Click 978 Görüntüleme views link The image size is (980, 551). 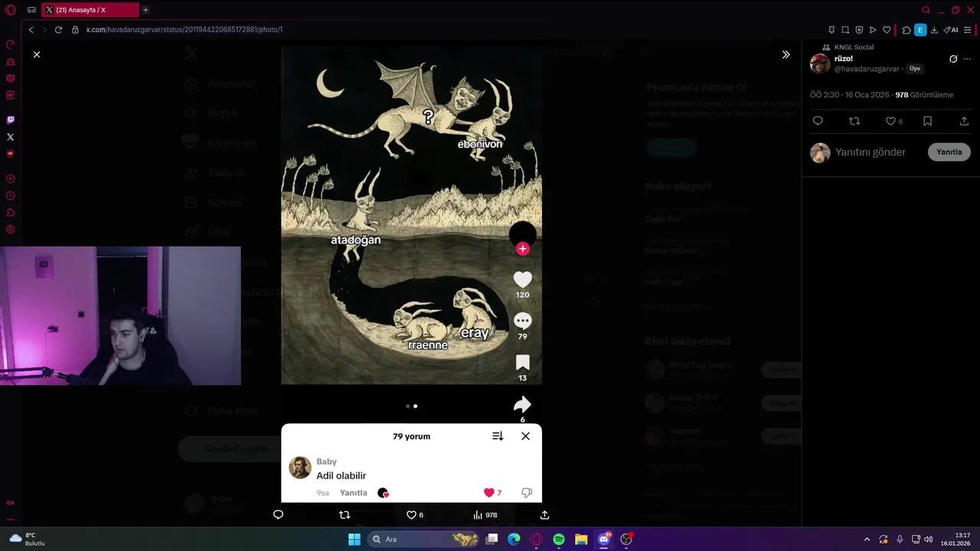click(924, 95)
